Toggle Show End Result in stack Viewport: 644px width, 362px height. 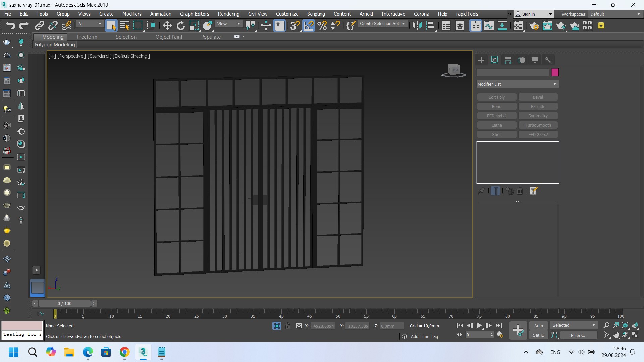click(x=495, y=191)
